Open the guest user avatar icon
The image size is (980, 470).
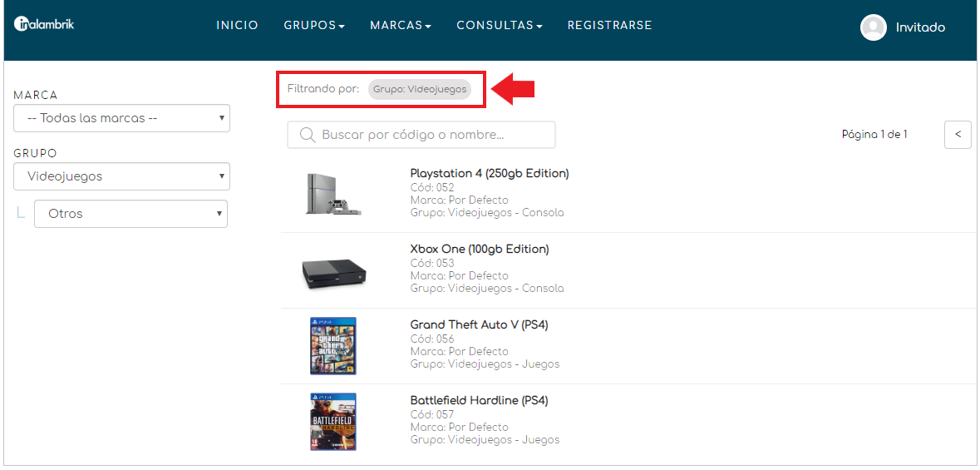(873, 27)
